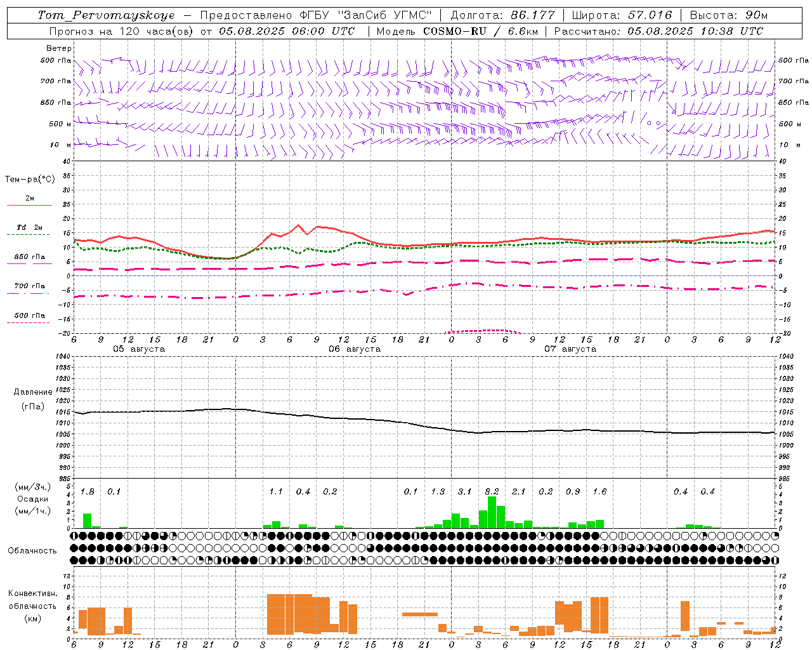Click the Тем-ра(°C) axis label
The height and width of the screenshot is (650, 812).
coord(30,179)
